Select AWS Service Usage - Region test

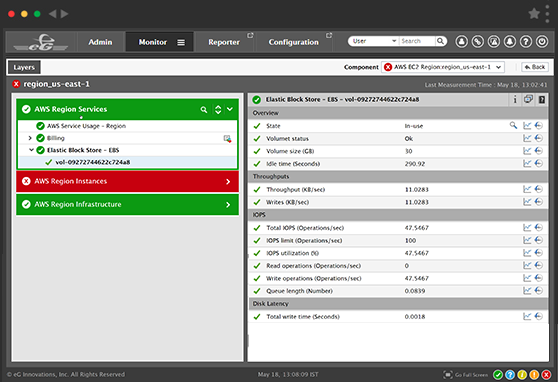tap(86, 126)
